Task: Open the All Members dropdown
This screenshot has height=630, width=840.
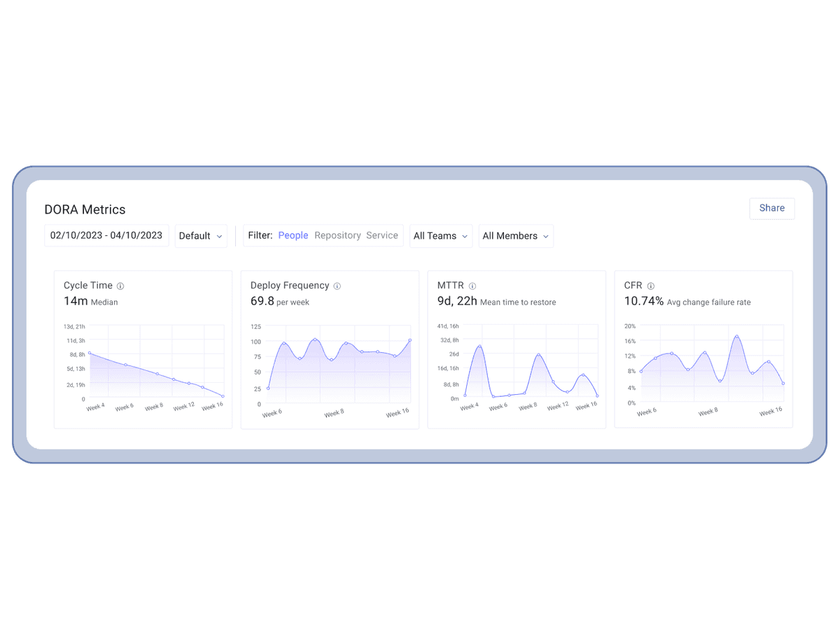Action: 516,236
